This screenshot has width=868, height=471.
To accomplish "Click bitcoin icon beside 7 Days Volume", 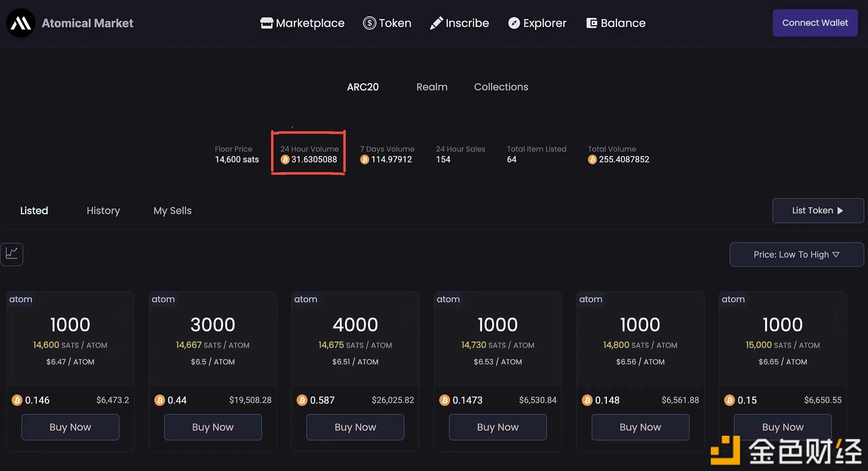I will 365,159.
